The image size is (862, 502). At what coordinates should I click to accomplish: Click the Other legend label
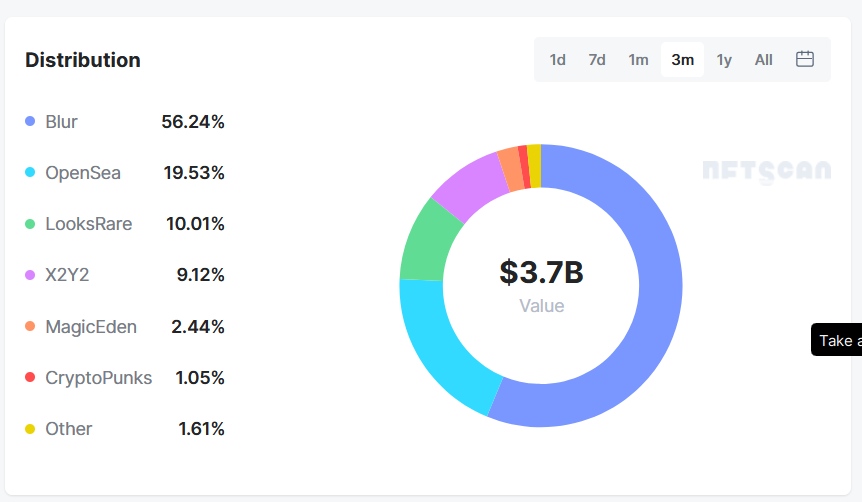[69, 429]
